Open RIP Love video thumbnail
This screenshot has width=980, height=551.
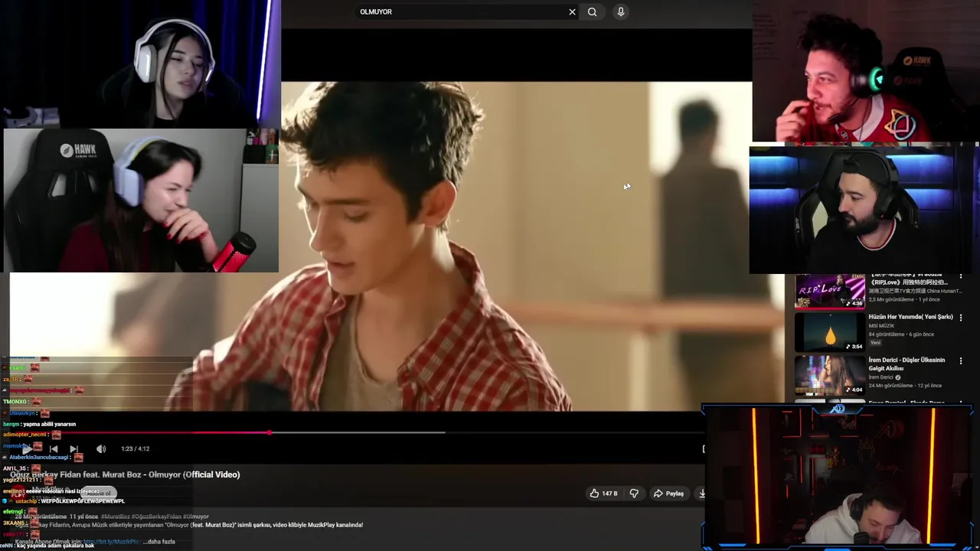tap(829, 291)
